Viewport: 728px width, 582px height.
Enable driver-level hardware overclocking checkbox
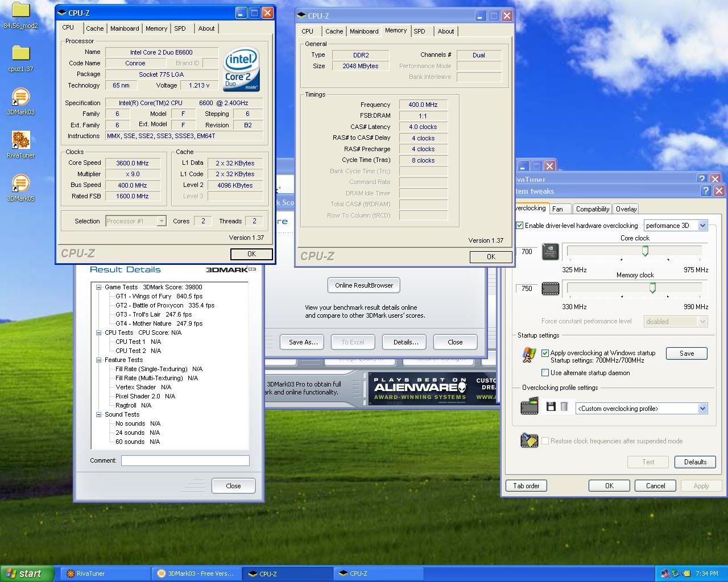pos(519,226)
